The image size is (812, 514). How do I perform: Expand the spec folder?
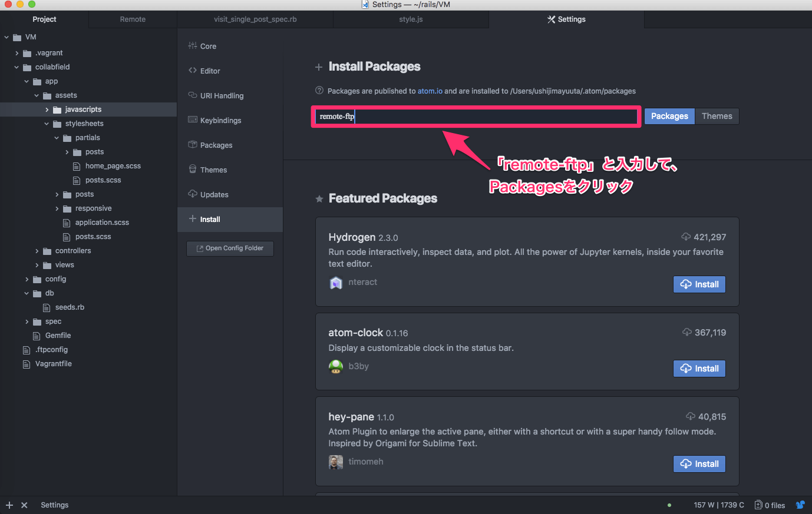tap(27, 321)
